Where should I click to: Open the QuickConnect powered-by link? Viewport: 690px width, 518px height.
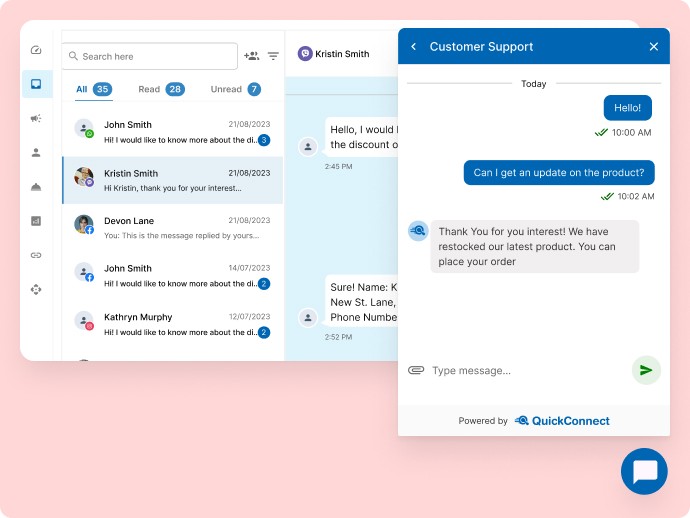(x=562, y=421)
